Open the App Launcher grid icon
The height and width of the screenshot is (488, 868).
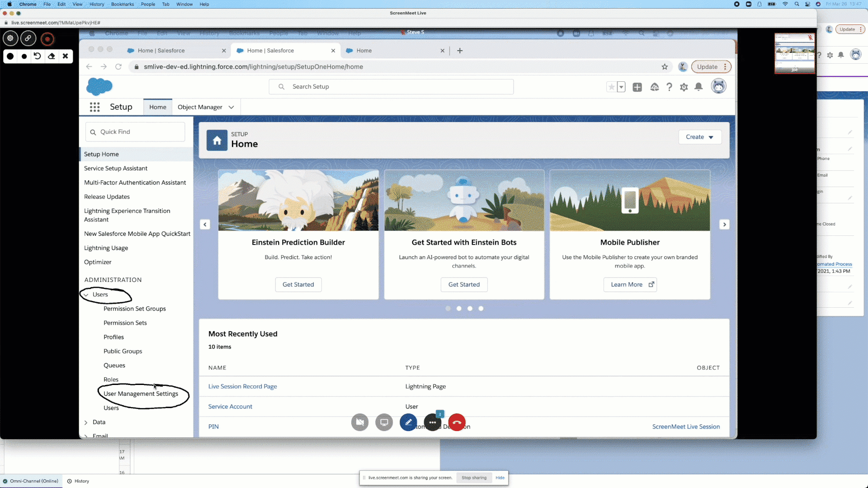click(x=94, y=107)
